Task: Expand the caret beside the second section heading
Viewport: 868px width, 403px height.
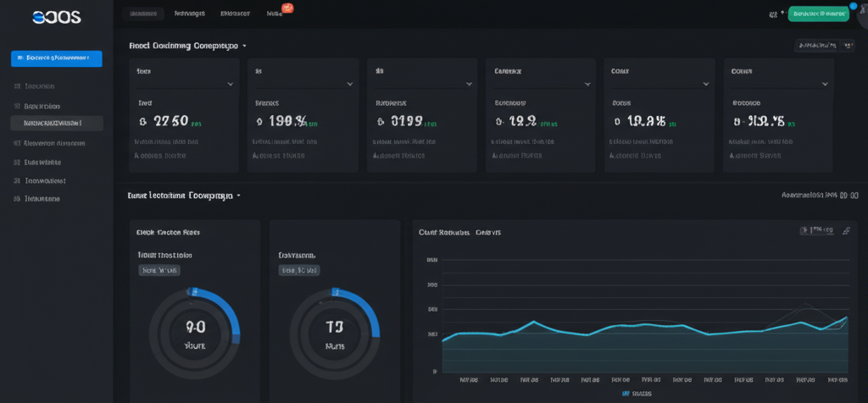Action: [x=239, y=196]
